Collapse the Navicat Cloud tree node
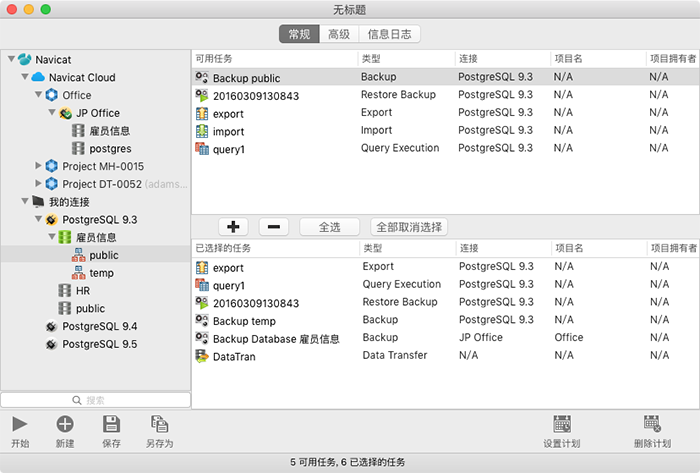The height and width of the screenshot is (473, 700). (x=25, y=78)
